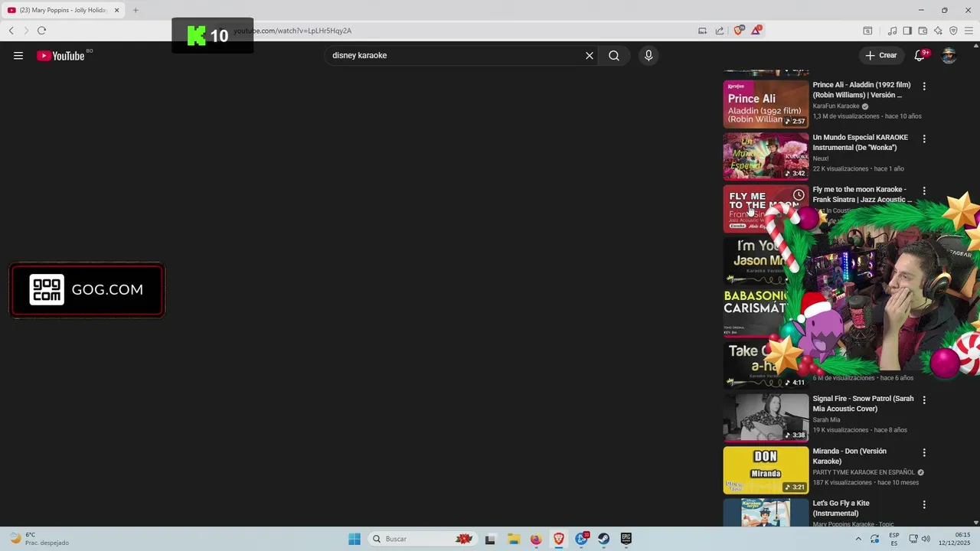Viewport: 980px width, 551px height.
Task: Go back with the browser back arrow
Action: click(x=11, y=31)
